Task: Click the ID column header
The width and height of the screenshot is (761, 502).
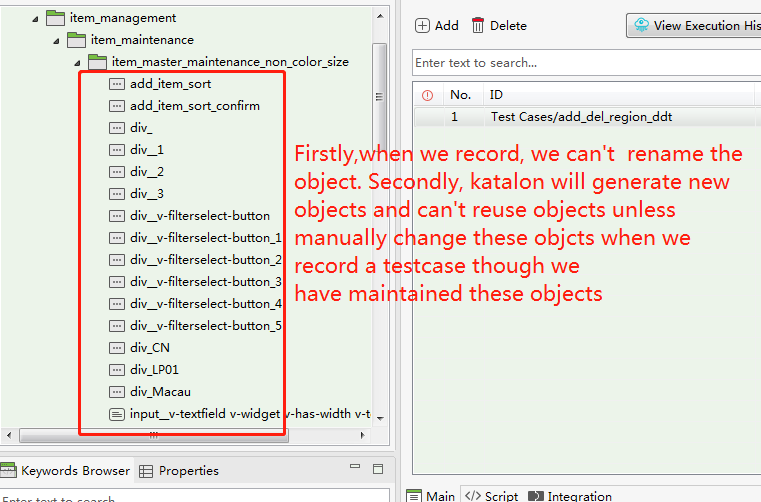Action: (x=619, y=95)
